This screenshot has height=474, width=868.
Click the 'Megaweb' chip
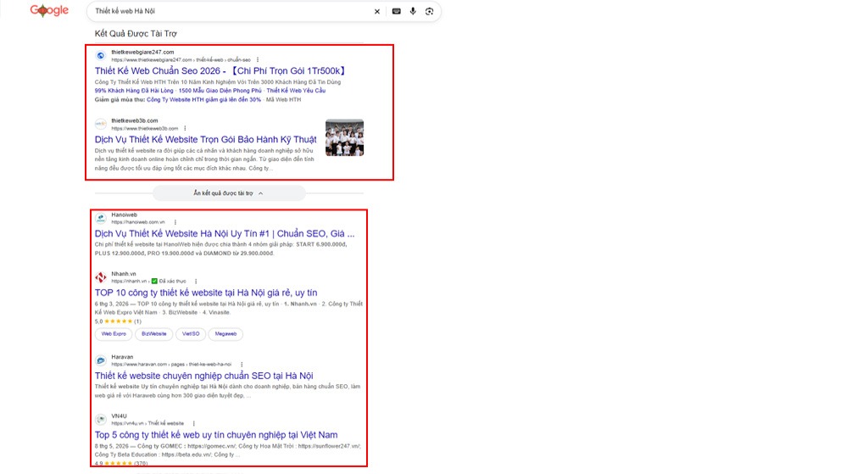[225, 334]
